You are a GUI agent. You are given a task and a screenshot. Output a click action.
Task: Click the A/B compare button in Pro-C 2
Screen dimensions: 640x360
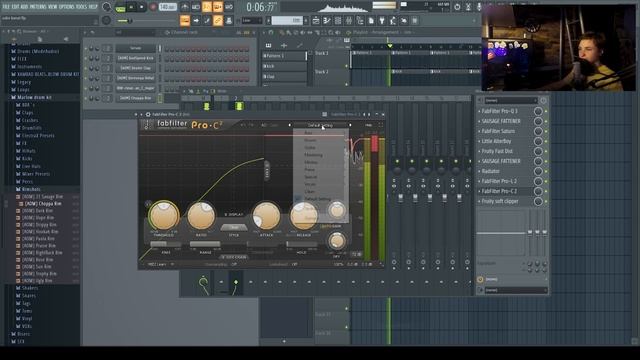[264, 125]
